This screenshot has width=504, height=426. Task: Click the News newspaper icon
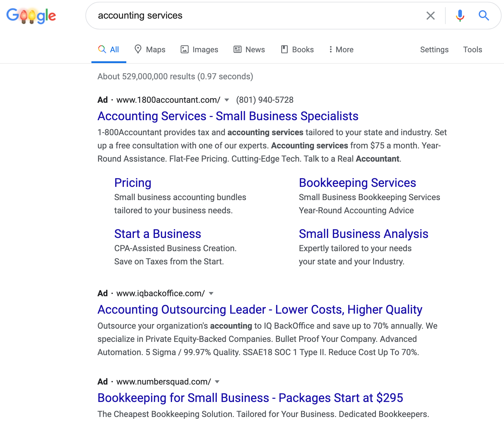click(238, 49)
